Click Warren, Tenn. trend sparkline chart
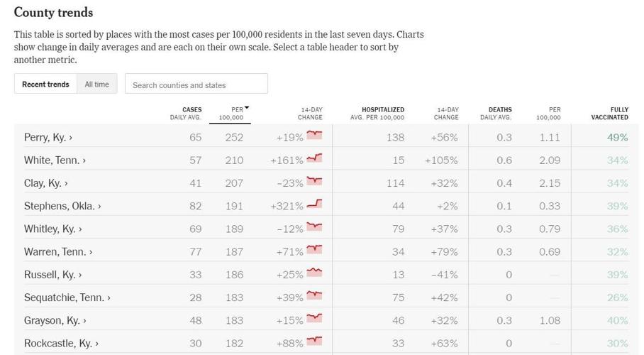644x355 pixels. 314,250
